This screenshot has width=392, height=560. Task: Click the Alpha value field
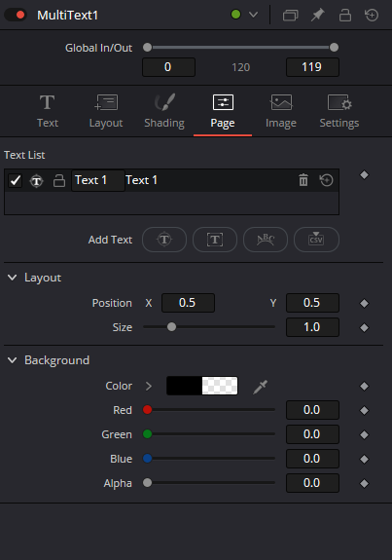tap(312, 483)
